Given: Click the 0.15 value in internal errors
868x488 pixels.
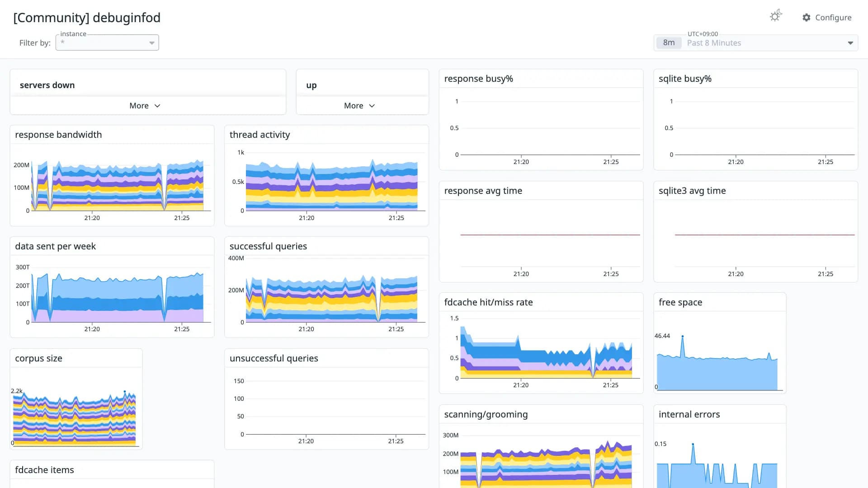Looking at the screenshot, I should coord(660,444).
